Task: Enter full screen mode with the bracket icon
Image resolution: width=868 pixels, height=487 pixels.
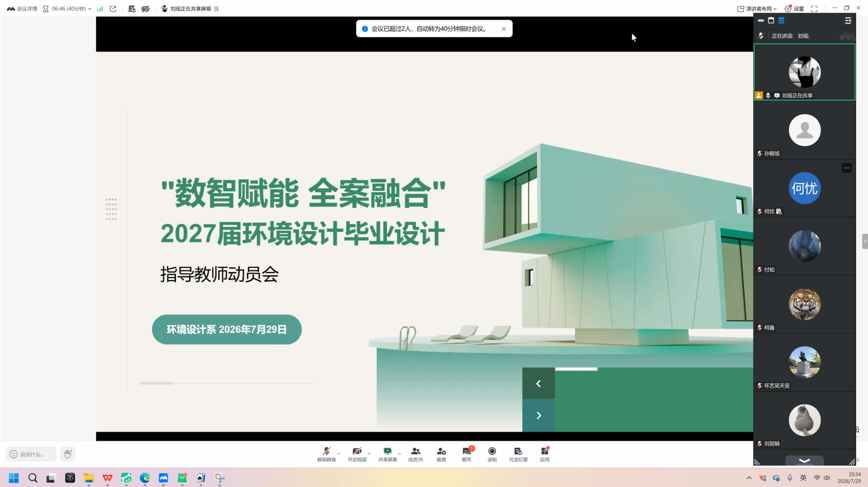Action: coord(814,8)
